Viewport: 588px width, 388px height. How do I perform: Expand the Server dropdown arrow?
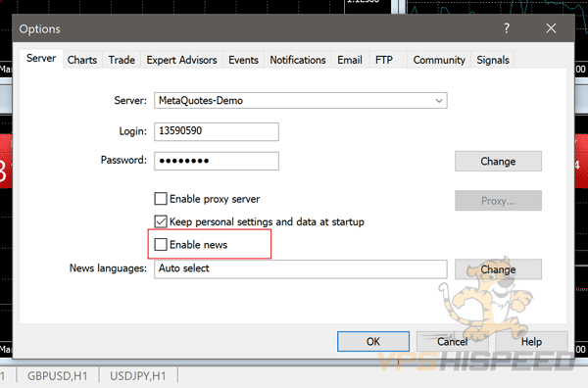[439, 101]
